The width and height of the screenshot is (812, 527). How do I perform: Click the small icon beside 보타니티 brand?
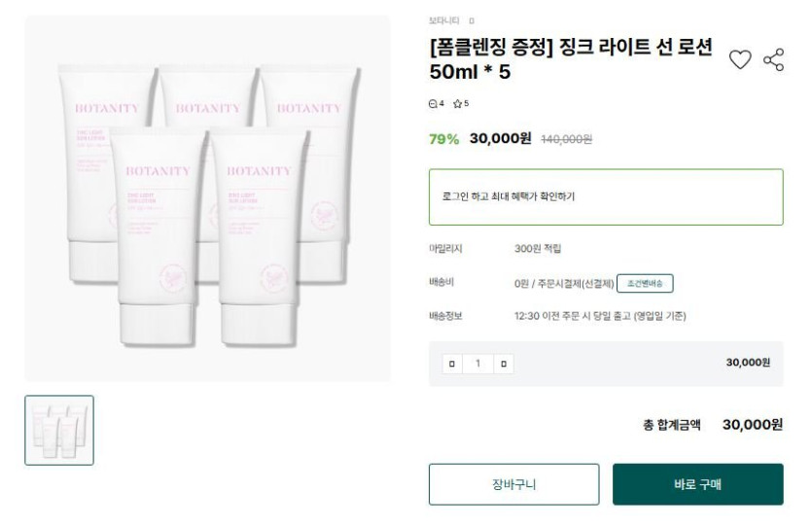pos(472,20)
